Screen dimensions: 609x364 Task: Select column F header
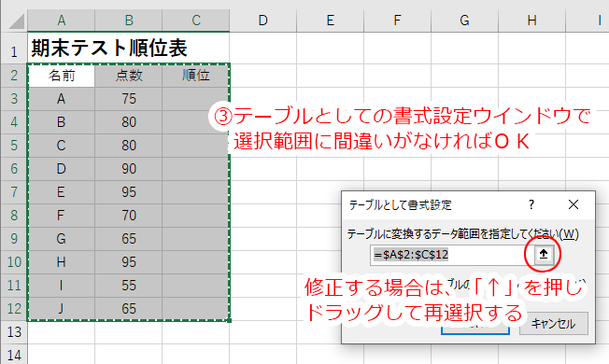tap(397, 21)
